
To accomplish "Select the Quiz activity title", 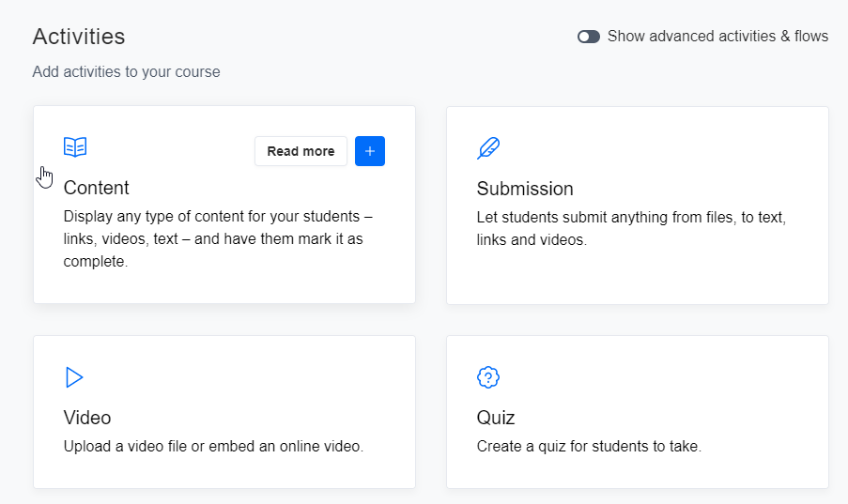I will pyautogui.click(x=496, y=418).
